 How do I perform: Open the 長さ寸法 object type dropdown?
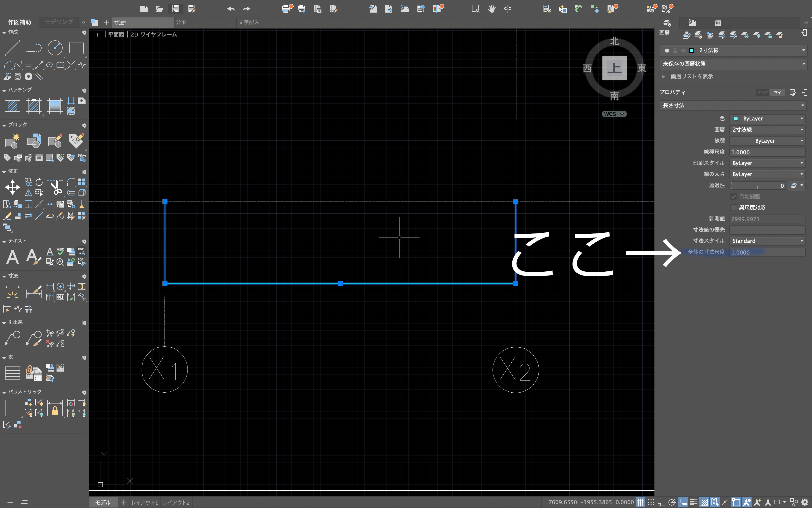pyautogui.click(x=733, y=105)
